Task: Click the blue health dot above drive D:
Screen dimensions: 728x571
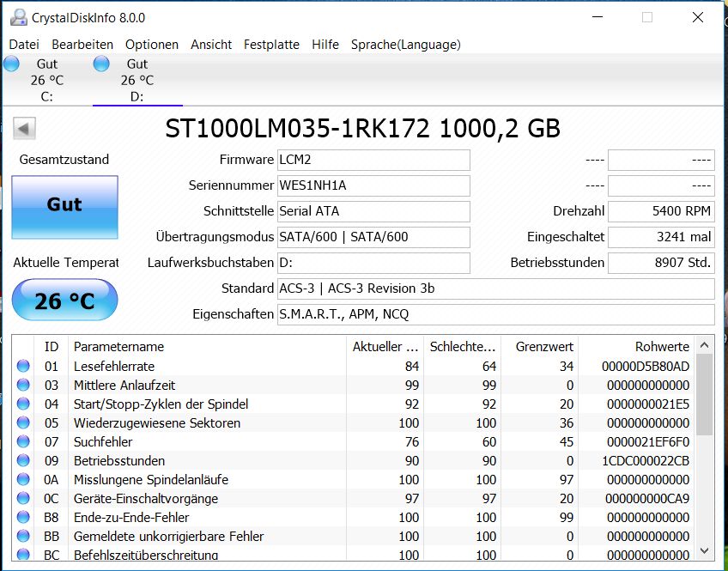Action: [100, 63]
